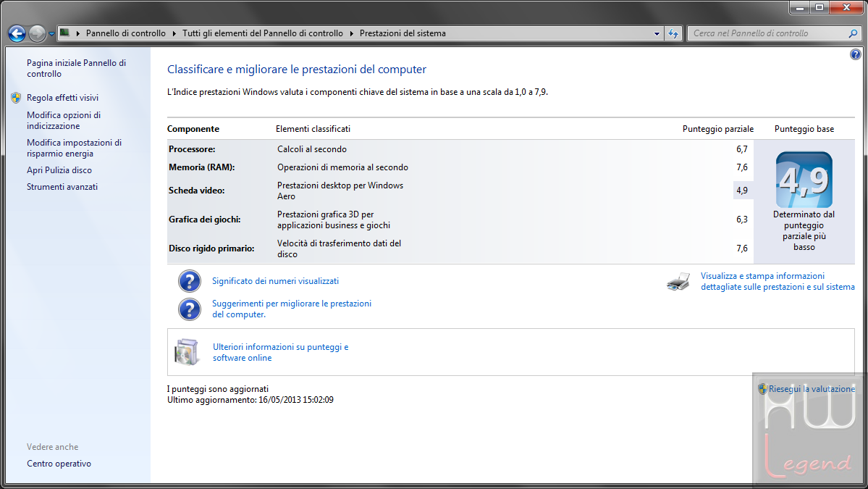The height and width of the screenshot is (489, 868).
Task: Go to Pannello di controllo breadcrumb
Action: pos(126,33)
